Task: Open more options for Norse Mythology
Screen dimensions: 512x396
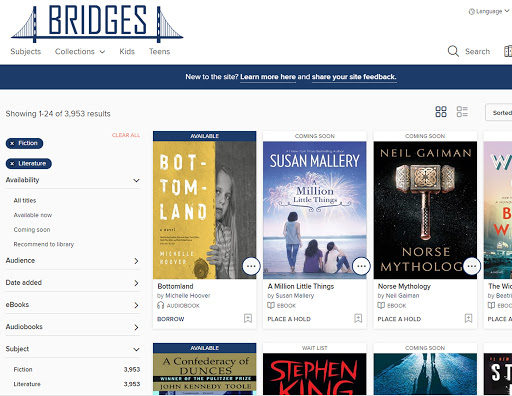Action: pyautogui.click(x=471, y=266)
